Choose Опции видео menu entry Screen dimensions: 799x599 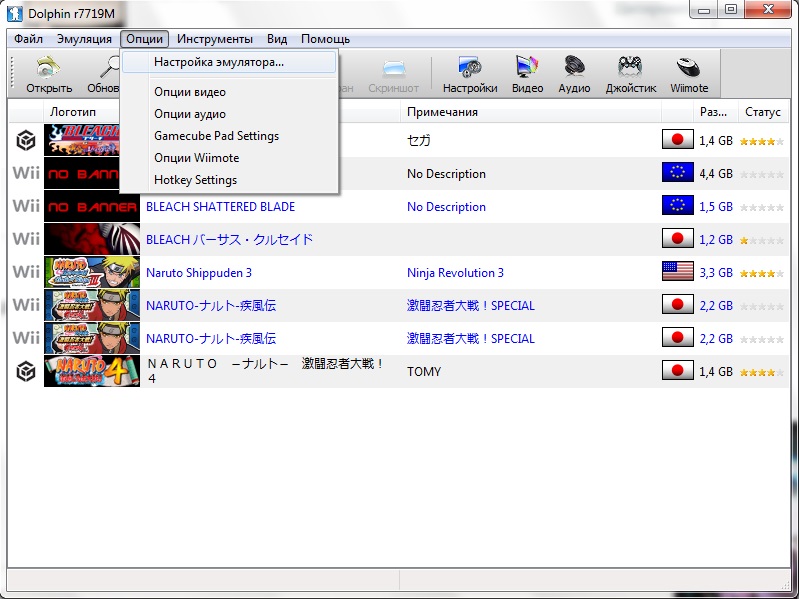[229, 92]
